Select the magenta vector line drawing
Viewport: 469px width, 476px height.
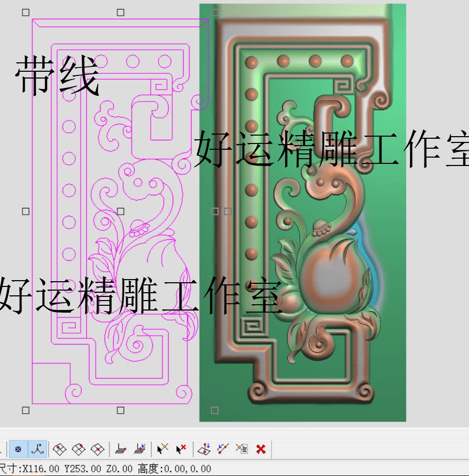tap(120, 211)
